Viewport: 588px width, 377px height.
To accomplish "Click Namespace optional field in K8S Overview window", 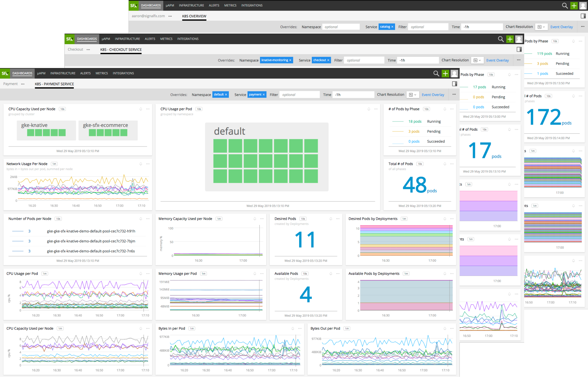I will (x=341, y=27).
